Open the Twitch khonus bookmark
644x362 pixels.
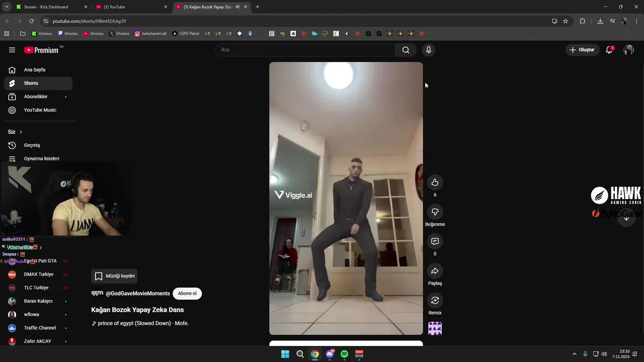coord(67,34)
